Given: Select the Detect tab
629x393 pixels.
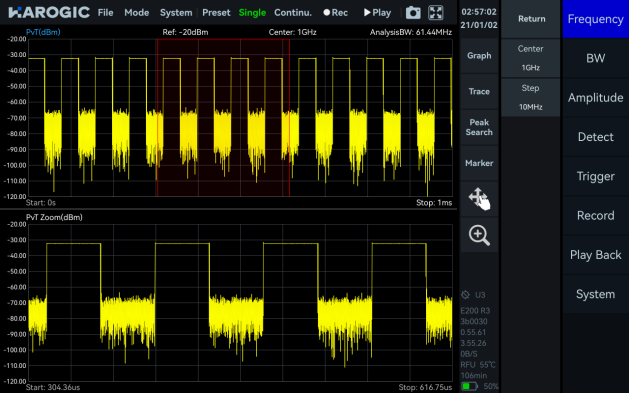Looking at the screenshot, I should [x=596, y=137].
